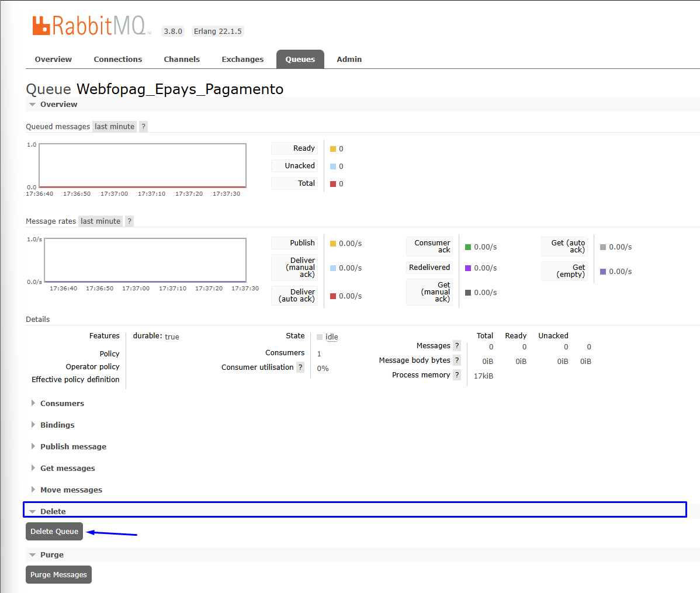The height and width of the screenshot is (593, 700).
Task: Open help icon beside Queued messages
Action: 143,126
